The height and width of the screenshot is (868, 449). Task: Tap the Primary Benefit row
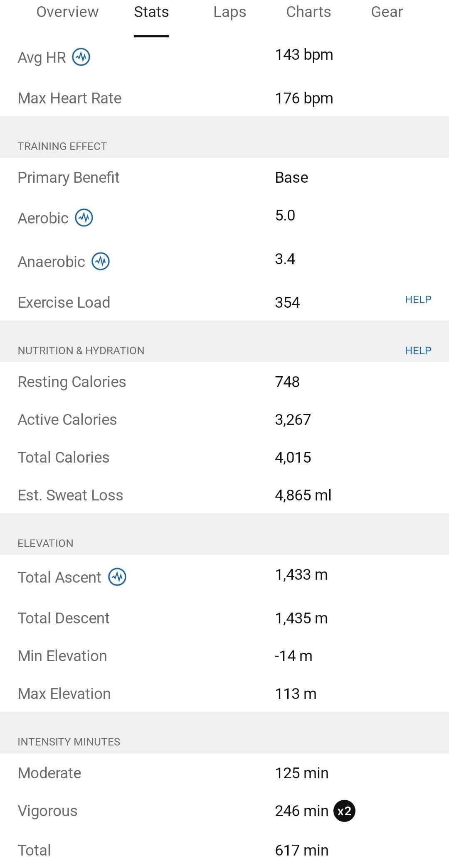point(224,178)
